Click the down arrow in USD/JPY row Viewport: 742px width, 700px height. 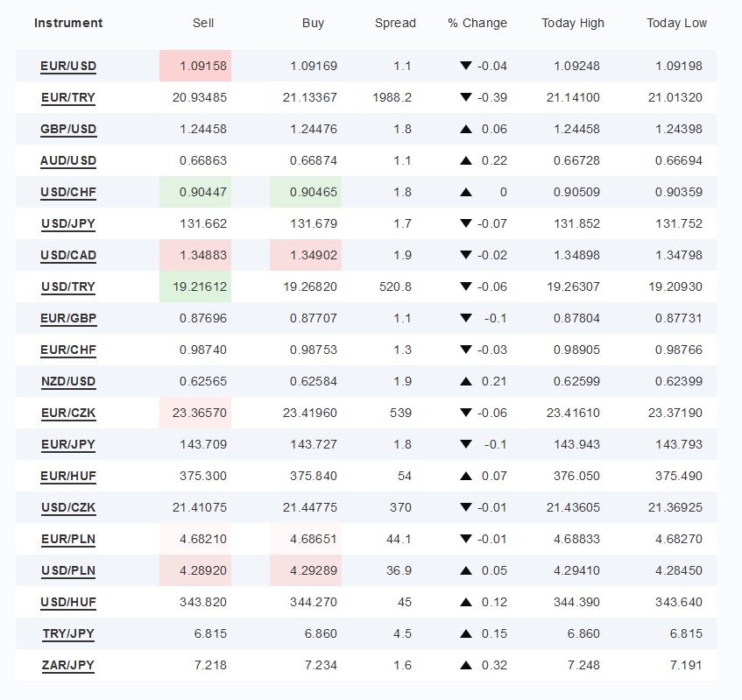(466, 223)
